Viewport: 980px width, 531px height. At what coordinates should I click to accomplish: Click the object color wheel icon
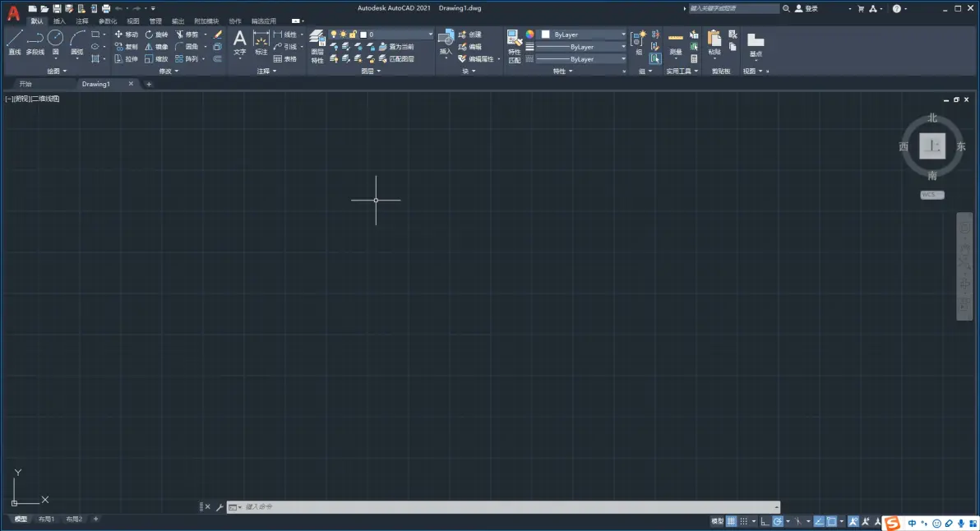point(529,35)
